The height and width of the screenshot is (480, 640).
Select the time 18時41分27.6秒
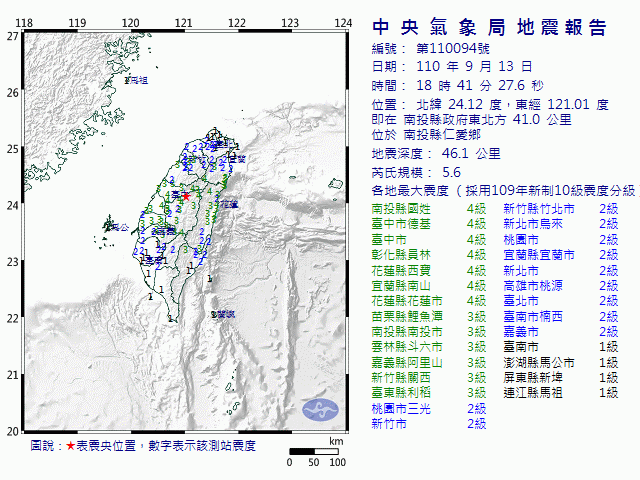(x=480, y=85)
